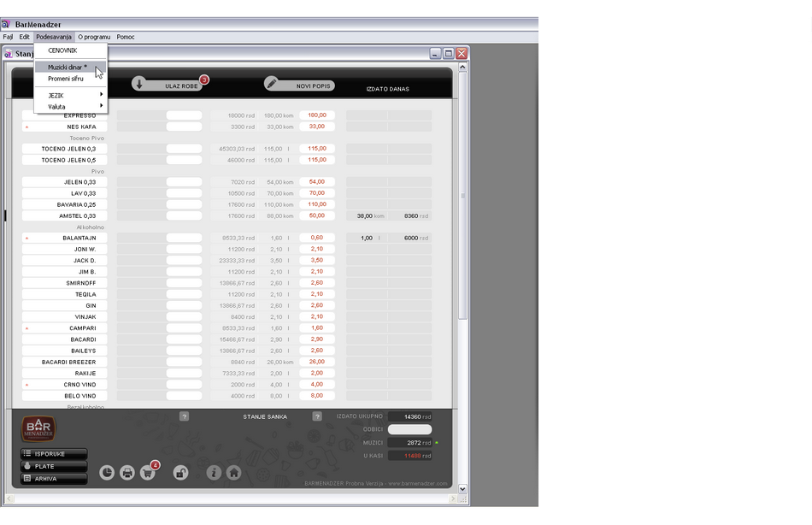Select the JELEN 0,33 item
The height and width of the screenshot is (525, 812).
tap(65, 182)
